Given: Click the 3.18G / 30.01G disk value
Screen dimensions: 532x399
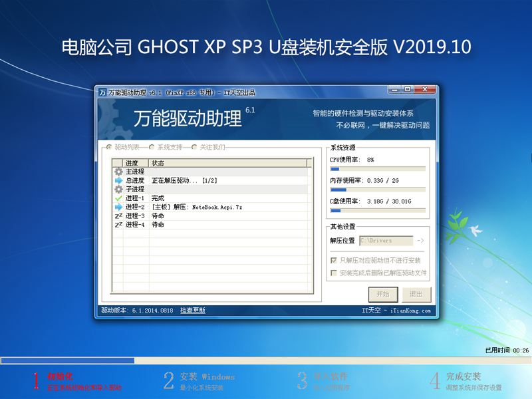Looking at the screenshot, I should point(389,201).
